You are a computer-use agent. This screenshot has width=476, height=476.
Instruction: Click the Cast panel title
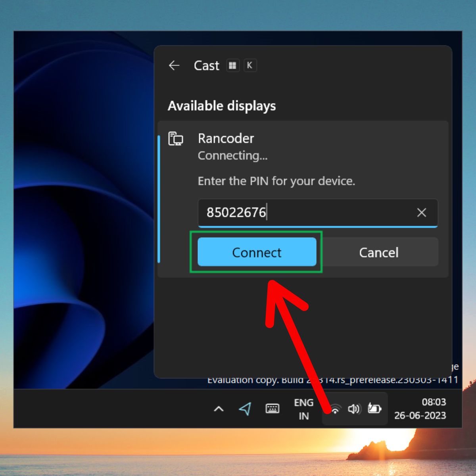(x=206, y=65)
